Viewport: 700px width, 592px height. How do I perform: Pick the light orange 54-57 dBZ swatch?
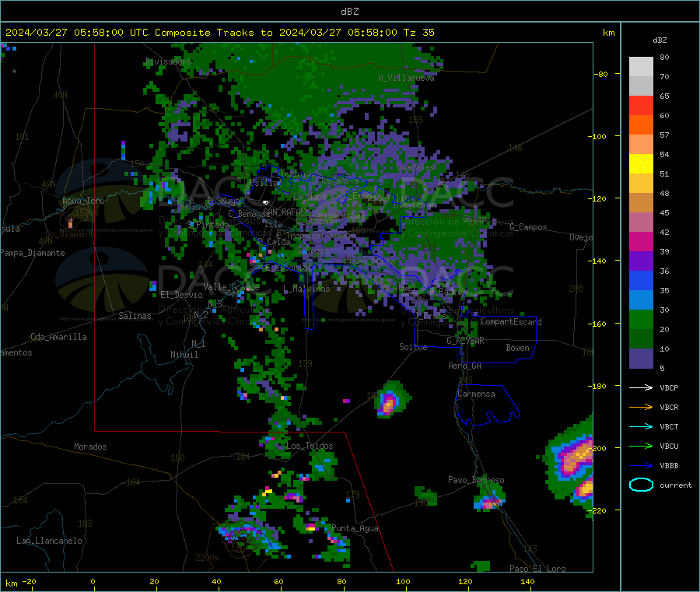[641, 144]
